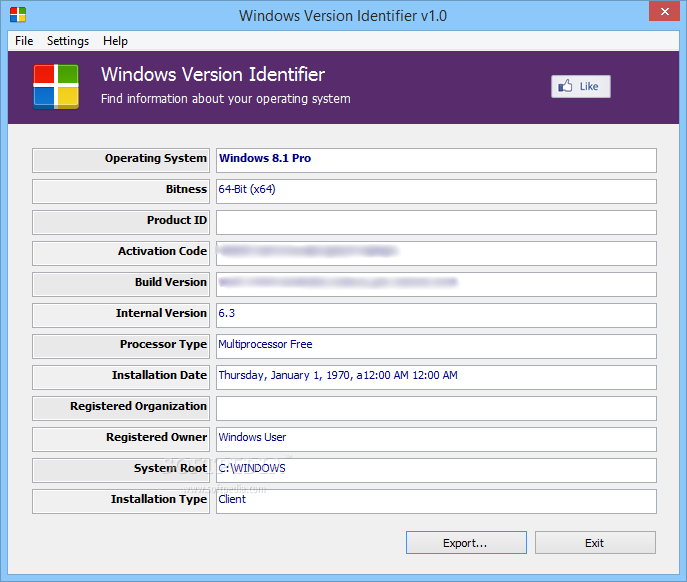The width and height of the screenshot is (687, 582).
Task: Click the blurred Activation Code field
Action: coord(436,253)
